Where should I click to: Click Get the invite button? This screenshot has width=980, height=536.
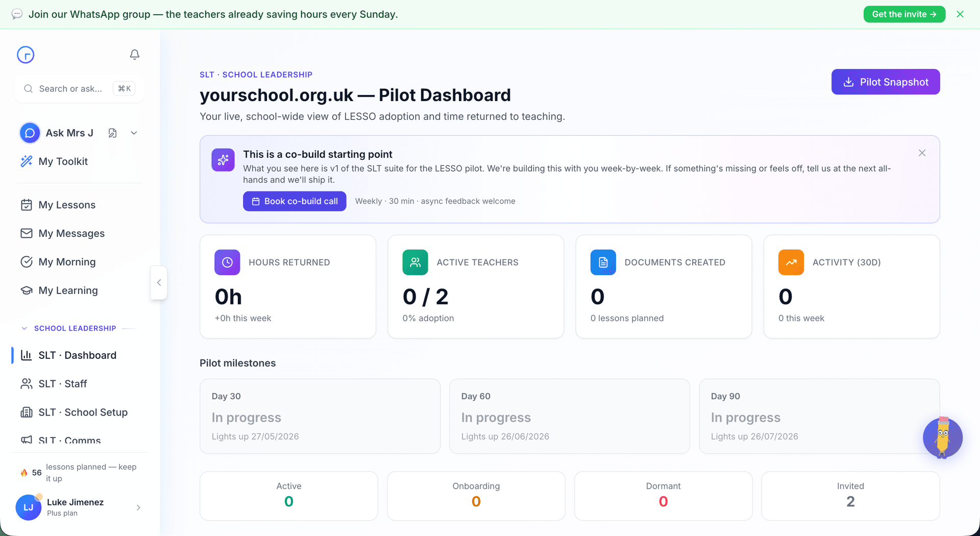[x=904, y=14]
